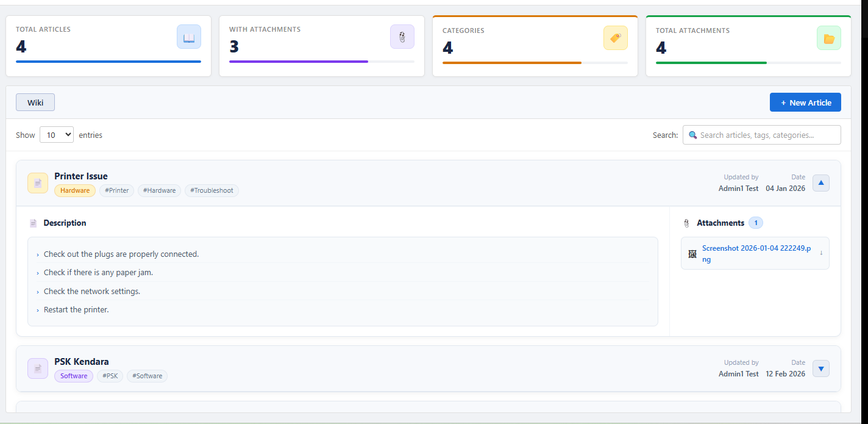Click the #Software tag
Image resolution: width=868 pixels, height=424 pixels.
(x=147, y=376)
